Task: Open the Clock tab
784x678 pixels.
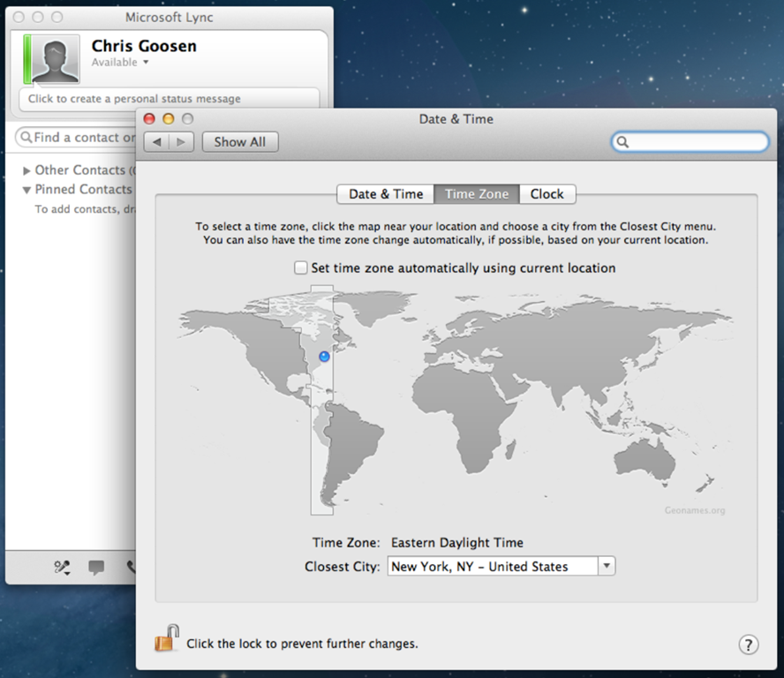Action: tap(547, 194)
